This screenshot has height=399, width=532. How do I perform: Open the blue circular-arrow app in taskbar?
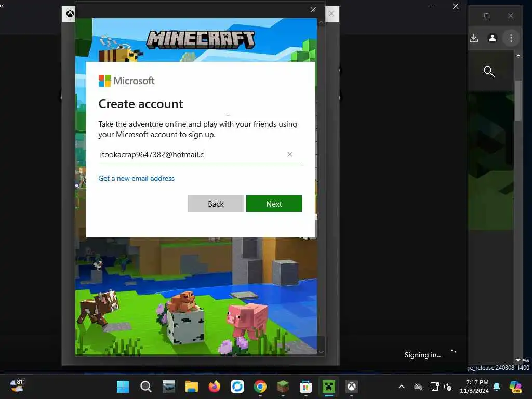(237, 387)
